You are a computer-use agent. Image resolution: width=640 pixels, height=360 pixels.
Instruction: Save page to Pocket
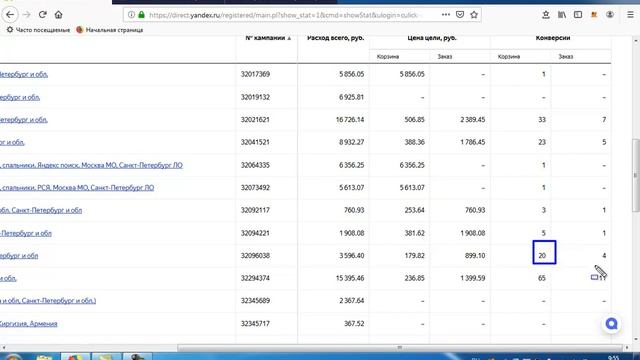460,15
